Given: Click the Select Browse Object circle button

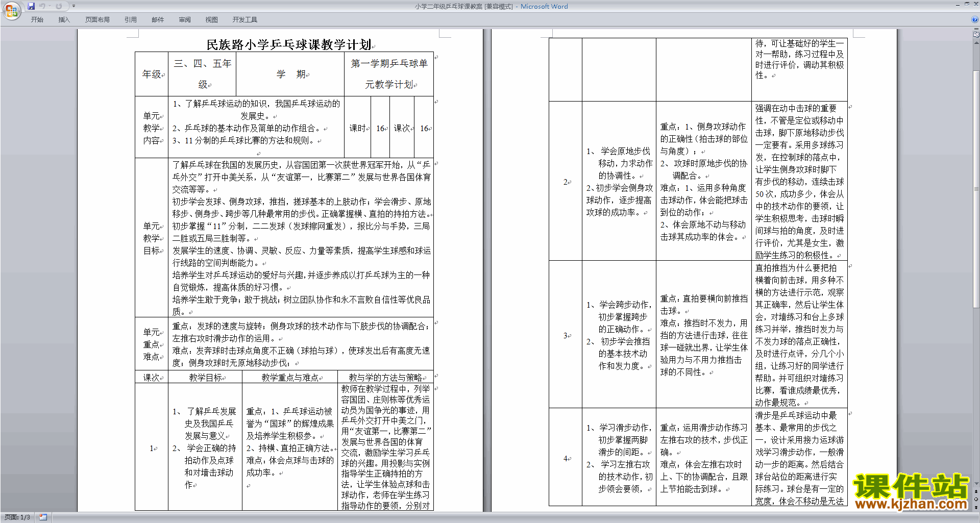Looking at the screenshot, I should point(976,499).
